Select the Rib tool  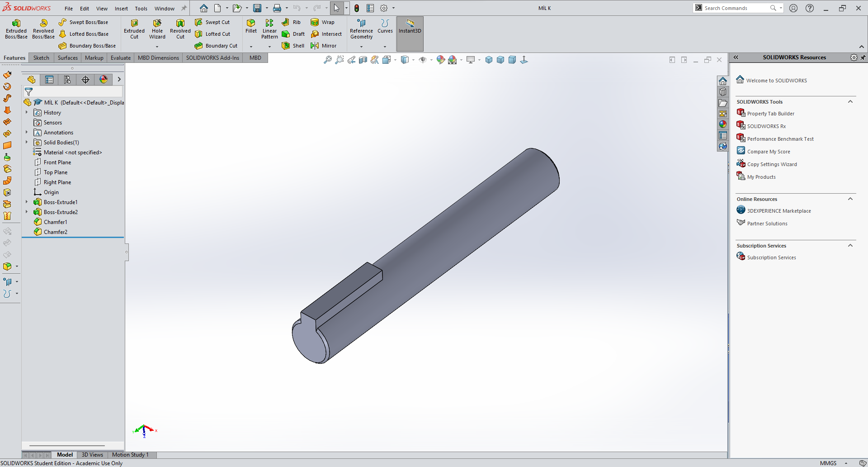[291, 22]
